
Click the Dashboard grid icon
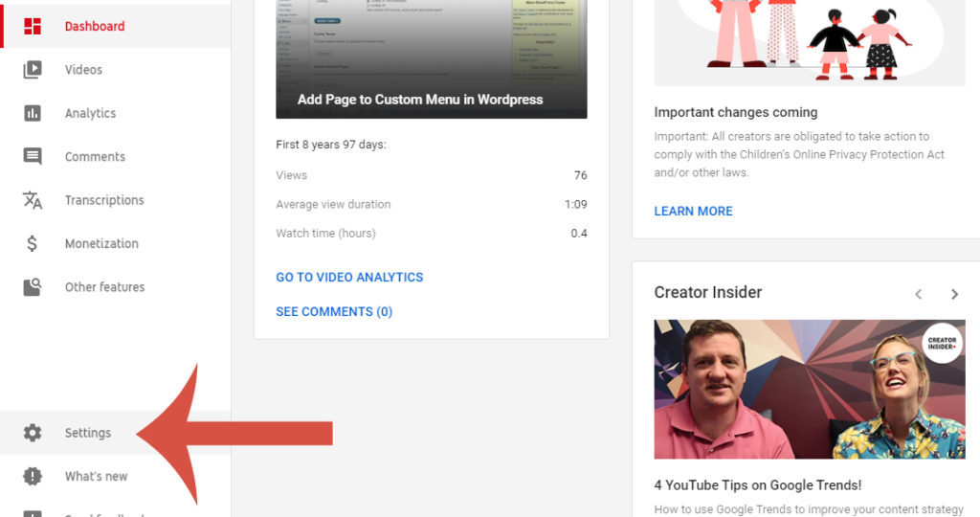[x=33, y=26]
